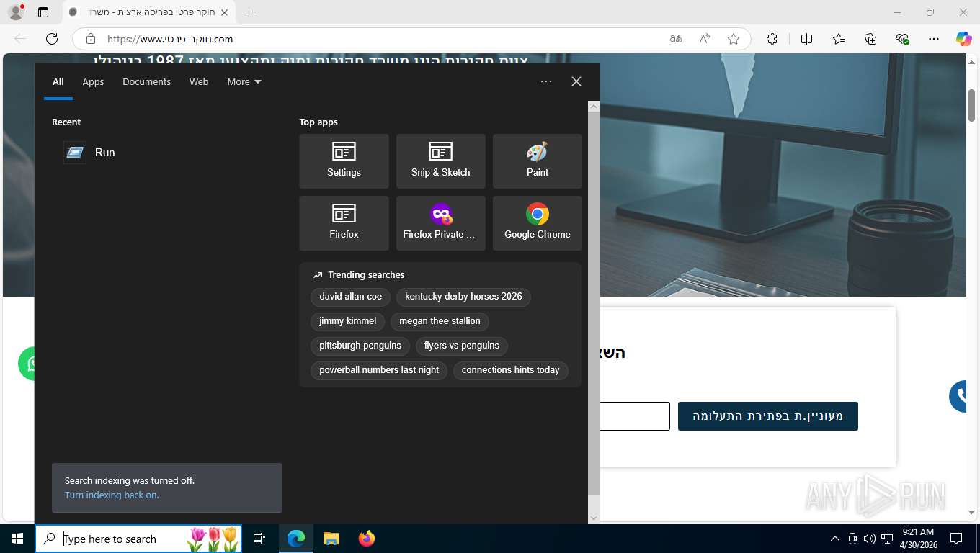The width and height of the screenshot is (980, 553).
Task: Click the blue Hebrew submit button
Action: [x=768, y=416]
